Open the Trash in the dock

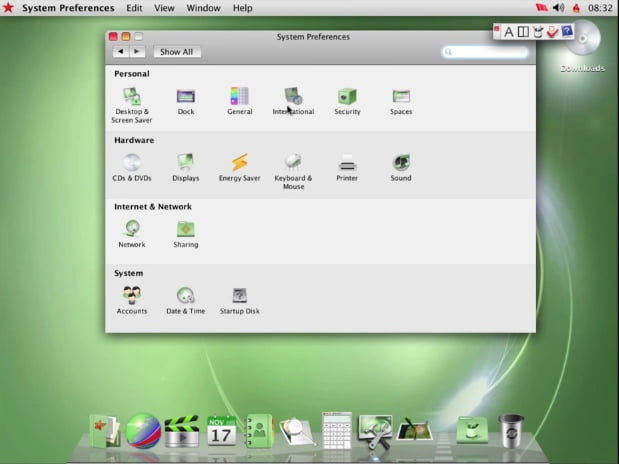click(512, 430)
